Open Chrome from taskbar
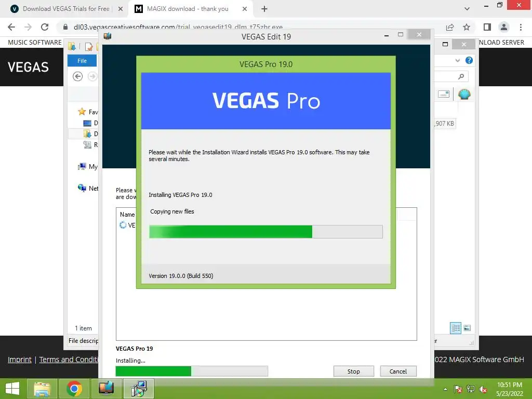The width and height of the screenshot is (532, 399). (x=74, y=389)
